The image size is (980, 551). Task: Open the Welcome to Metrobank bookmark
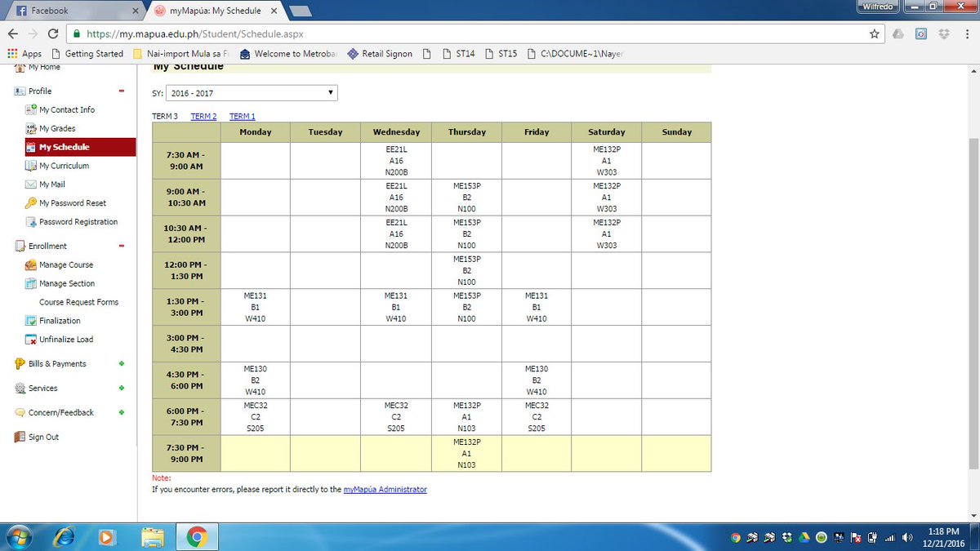289,54
